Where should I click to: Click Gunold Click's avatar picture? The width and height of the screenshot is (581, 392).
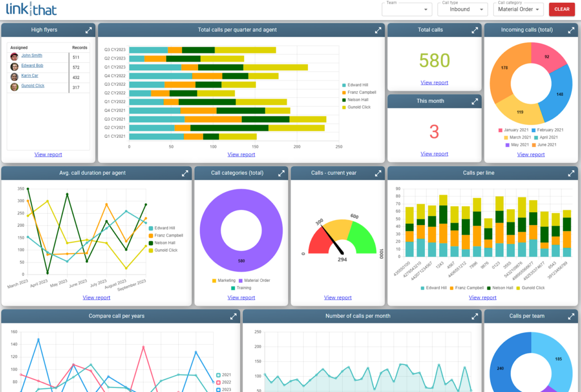[x=14, y=87]
